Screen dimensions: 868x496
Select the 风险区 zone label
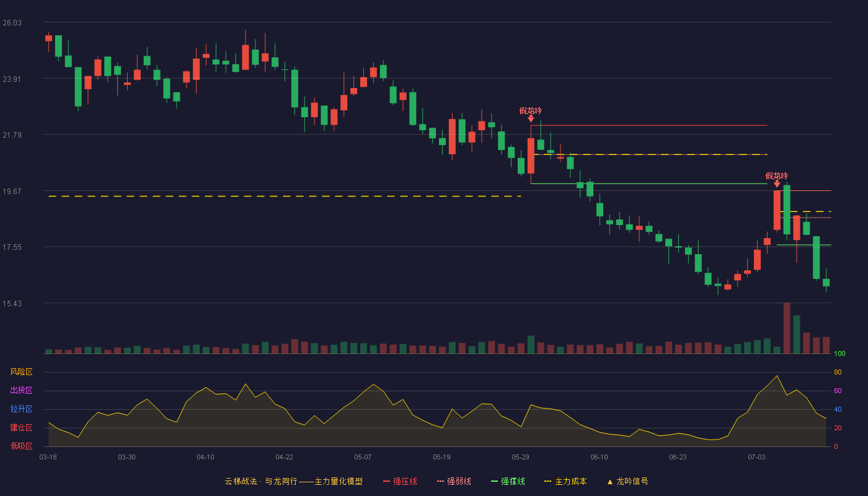pos(22,372)
